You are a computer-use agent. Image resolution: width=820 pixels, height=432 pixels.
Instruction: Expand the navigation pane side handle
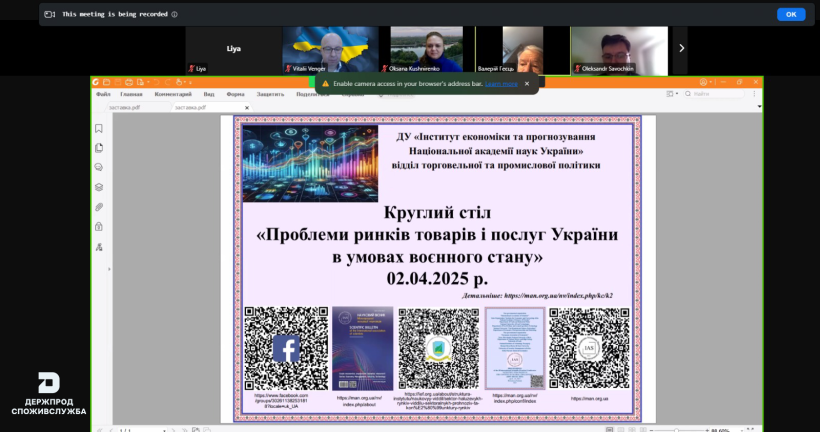point(109,269)
